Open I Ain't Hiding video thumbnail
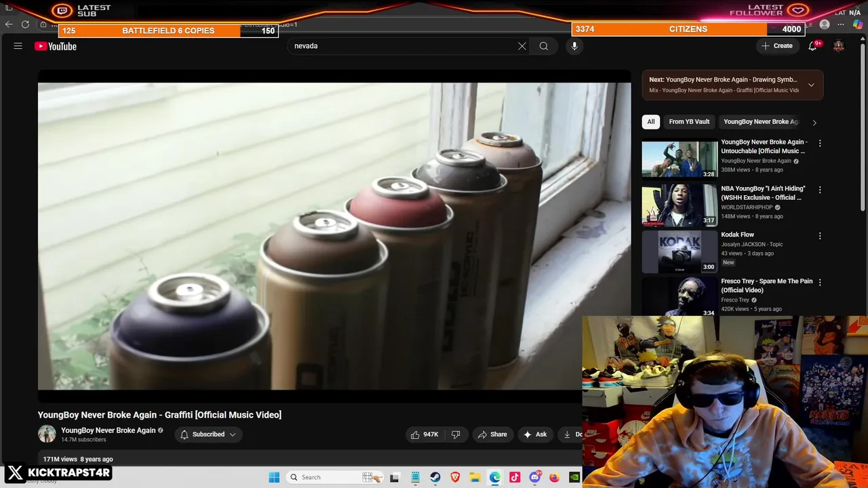The image size is (868, 488). point(679,205)
